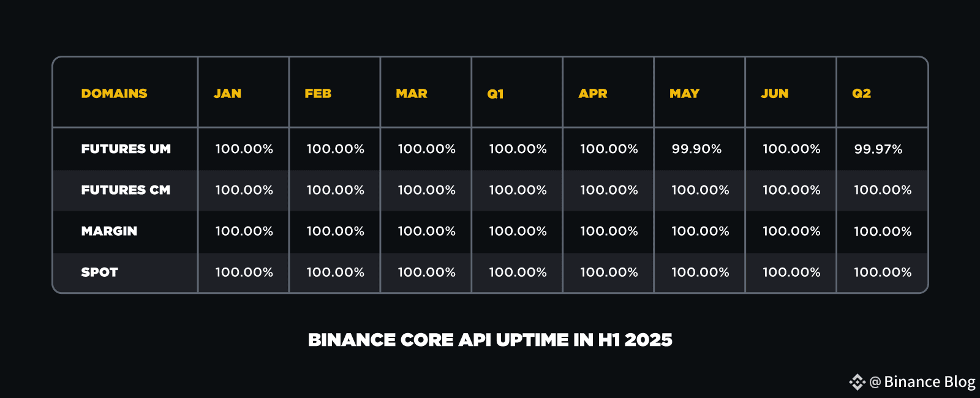Click the @Binance Blog watermark text
This screenshot has height=398, width=980.
(922, 381)
